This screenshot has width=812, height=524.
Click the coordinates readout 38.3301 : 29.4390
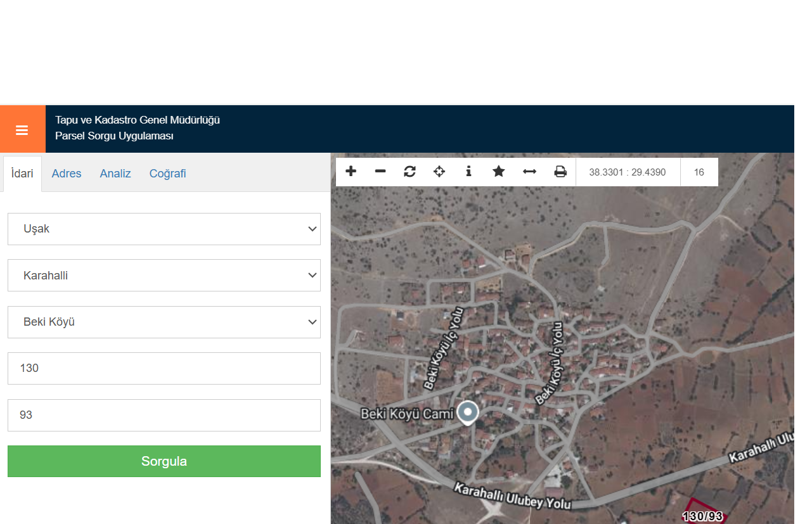pyautogui.click(x=628, y=172)
